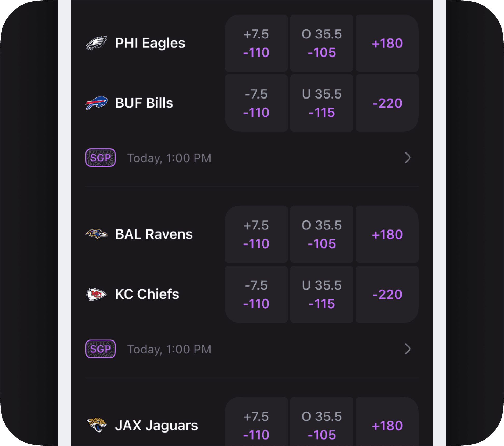This screenshot has width=504, height=446.
Task: Choose Ravens +7.5 spread at -110
Action: [x=256, y=234]
